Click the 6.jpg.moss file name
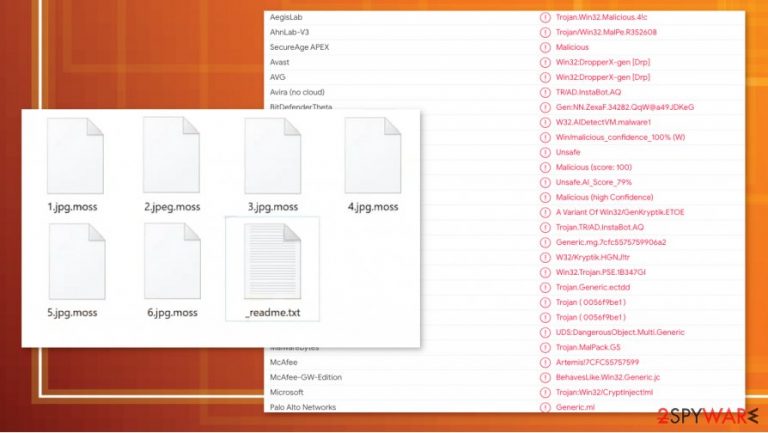Viewport: 768px width, 433px height. pos(172,313)
